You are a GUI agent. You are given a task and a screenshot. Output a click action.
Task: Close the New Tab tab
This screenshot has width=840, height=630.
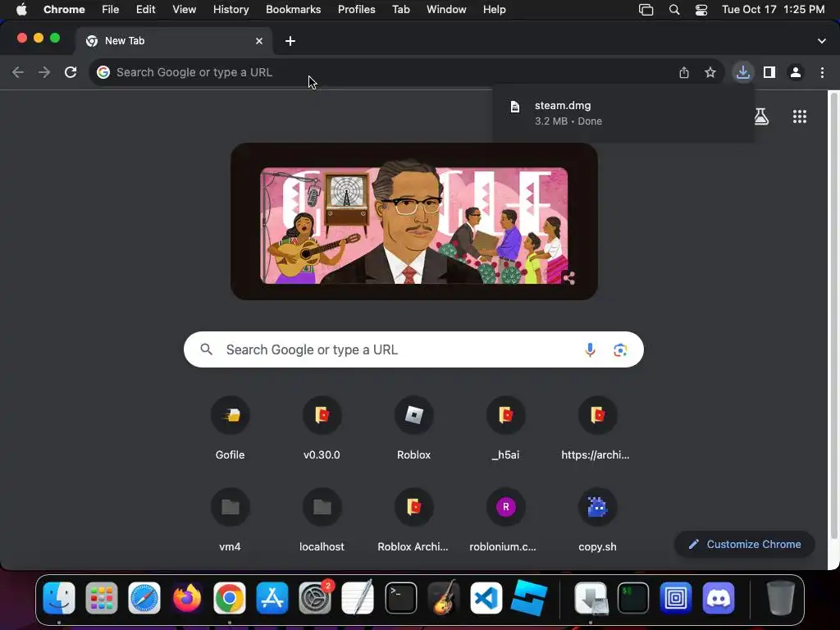point(258,41)
